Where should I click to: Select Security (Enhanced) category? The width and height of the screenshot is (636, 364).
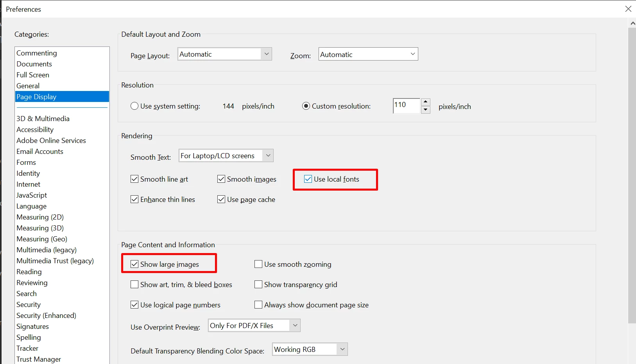pyautogui.click(x=62, y=315)
